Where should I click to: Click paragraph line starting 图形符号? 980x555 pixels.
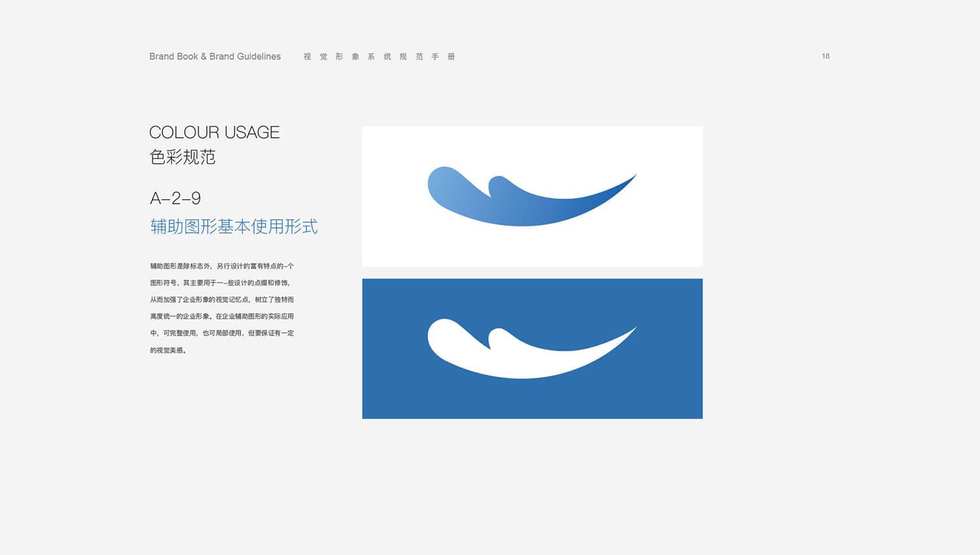pos(220,283)
